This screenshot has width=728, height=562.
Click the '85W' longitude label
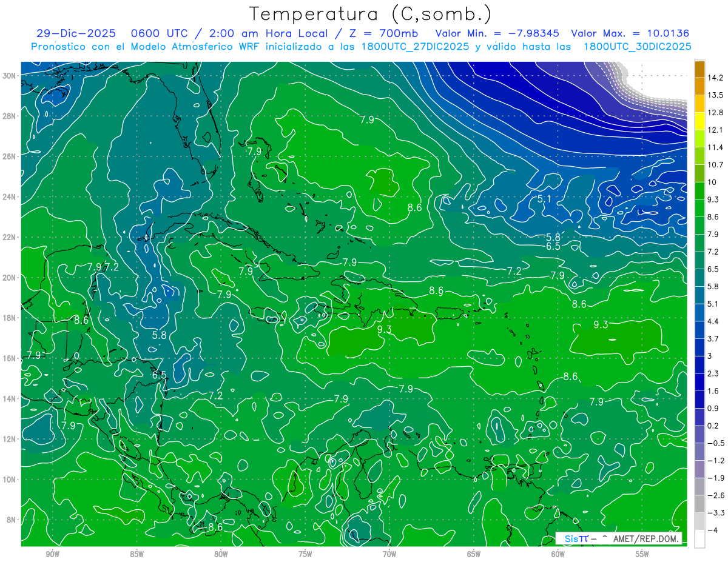[x=136, y=554]
